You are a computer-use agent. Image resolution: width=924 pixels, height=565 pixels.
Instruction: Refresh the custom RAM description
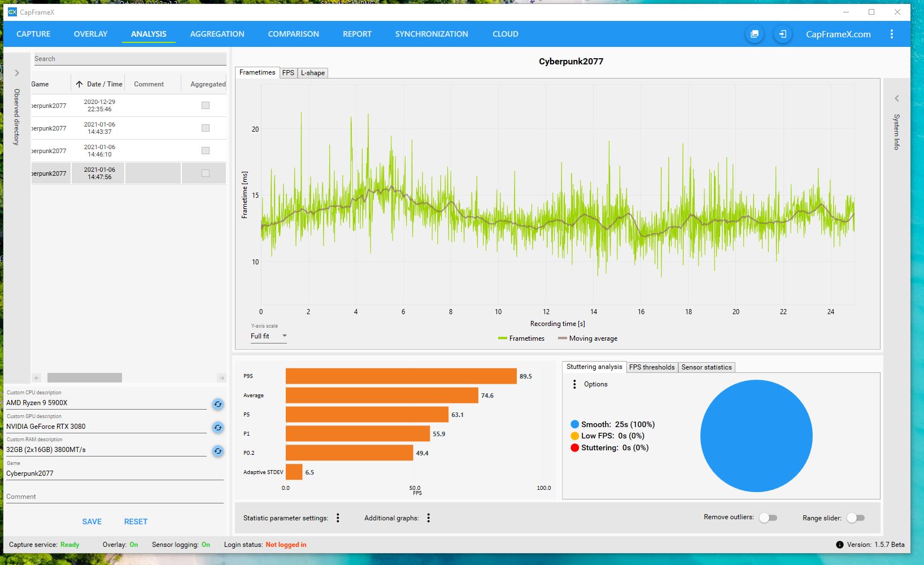click(x=217, y=451)
